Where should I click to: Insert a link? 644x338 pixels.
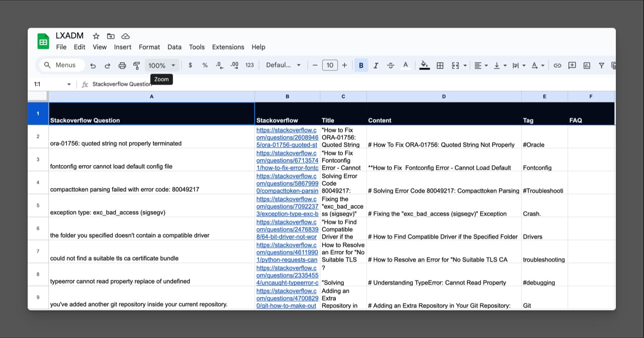coord(557,65)
